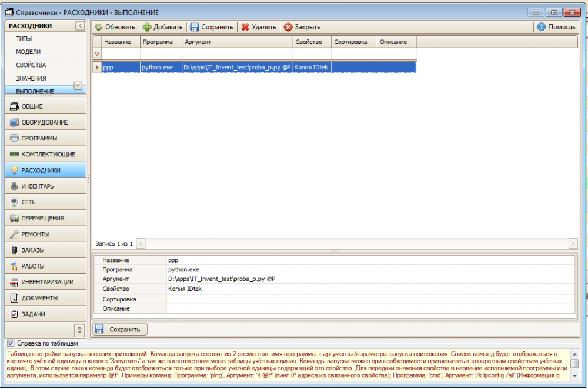Open the table filter row funnel
Viewport: 588px width, 389px height.
click(97, 54)
